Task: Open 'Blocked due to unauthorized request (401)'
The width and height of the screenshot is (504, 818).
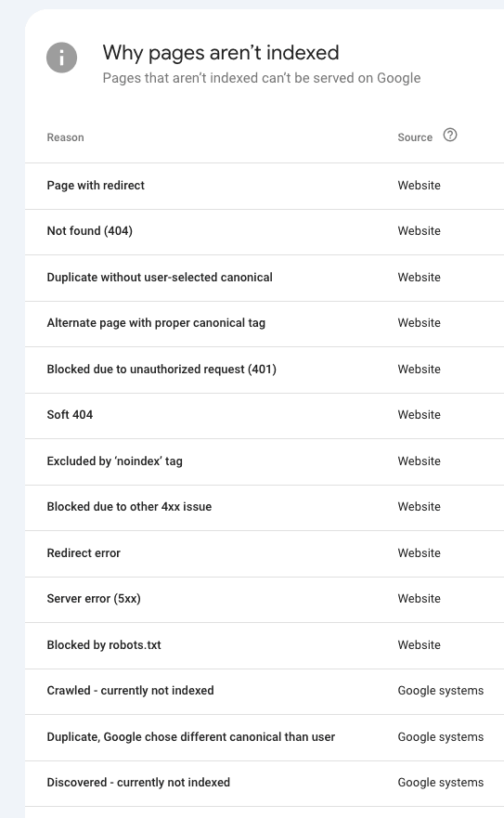Action: [265, 370]
